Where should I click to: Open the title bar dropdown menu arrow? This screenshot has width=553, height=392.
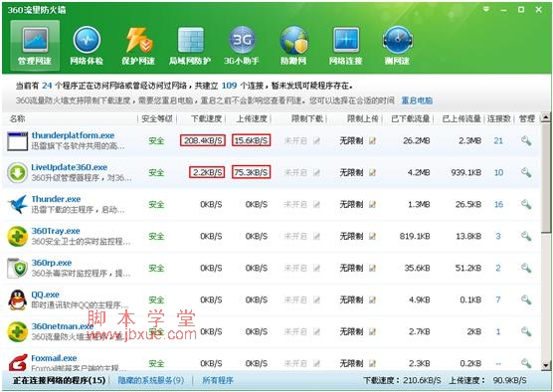(x=486, y=9)
